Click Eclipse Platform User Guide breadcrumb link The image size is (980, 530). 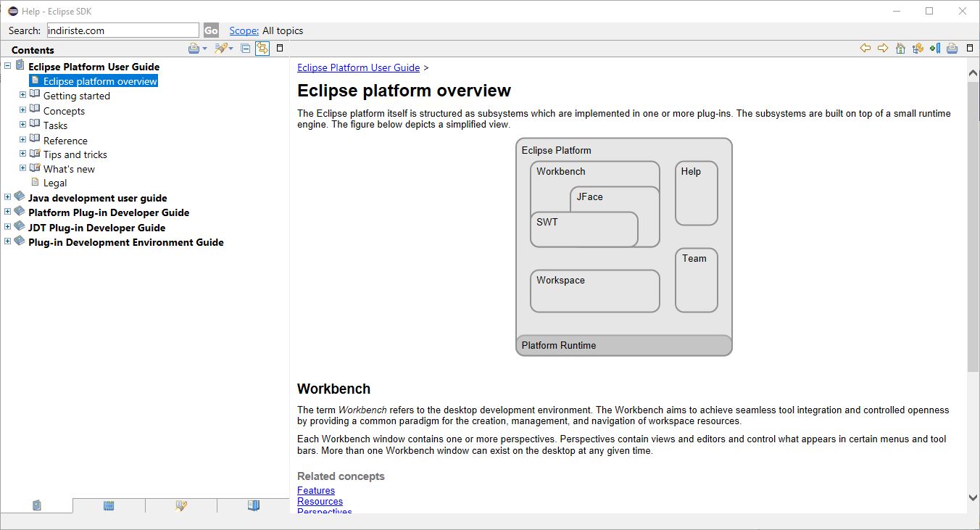(359, 67)
